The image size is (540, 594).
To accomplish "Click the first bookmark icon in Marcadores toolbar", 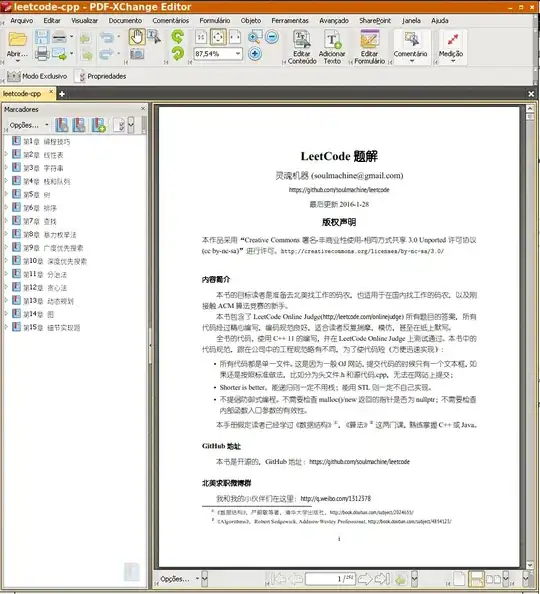I will click(62, 125).
